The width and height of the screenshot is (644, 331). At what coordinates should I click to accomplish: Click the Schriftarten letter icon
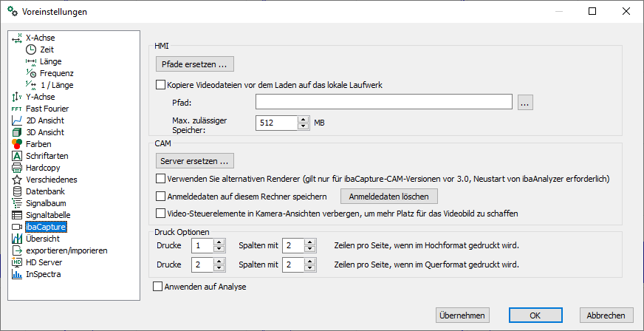[x=18, y=156]
